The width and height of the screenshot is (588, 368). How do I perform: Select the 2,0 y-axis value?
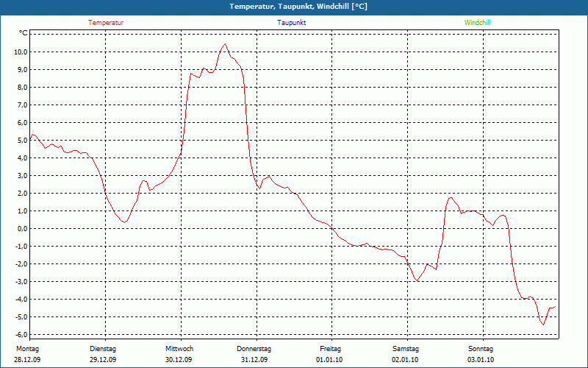[22, 193]
